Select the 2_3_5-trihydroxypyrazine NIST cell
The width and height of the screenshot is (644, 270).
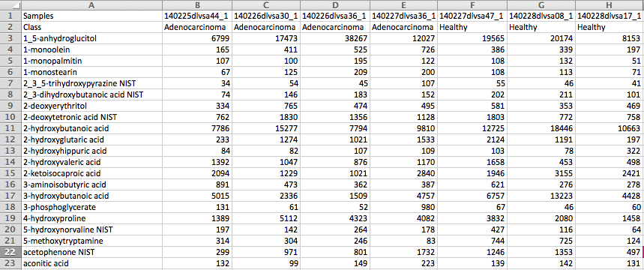pyautogui.click(x=91, y=84)
